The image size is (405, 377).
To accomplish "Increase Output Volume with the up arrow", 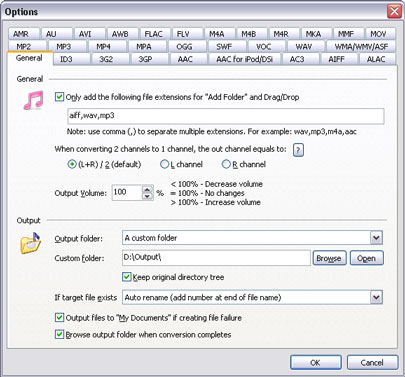I will pos(147,189).
